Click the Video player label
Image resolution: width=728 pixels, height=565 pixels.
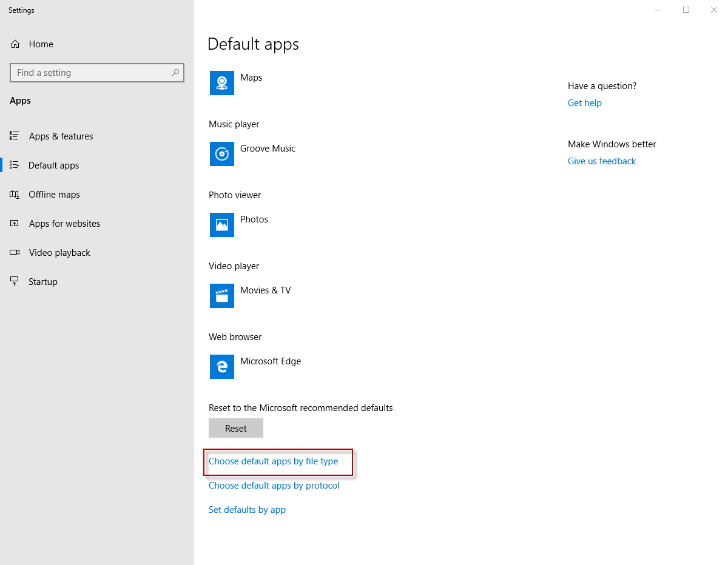[x=234, y=266]
